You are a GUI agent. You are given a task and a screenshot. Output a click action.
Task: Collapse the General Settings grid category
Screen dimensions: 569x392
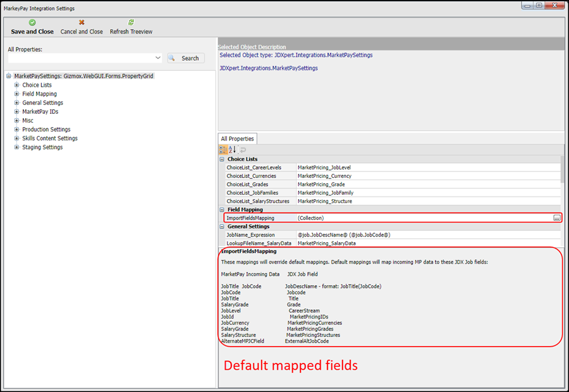point(222,226)
